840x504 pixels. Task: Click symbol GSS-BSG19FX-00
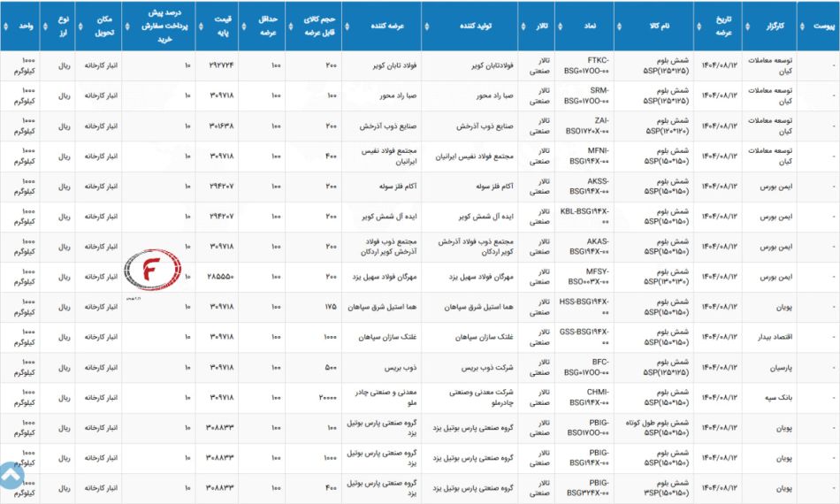pyautogui.click(x=584, y=337)
